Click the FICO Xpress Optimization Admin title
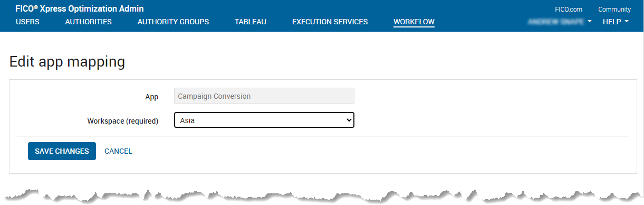 80,9
